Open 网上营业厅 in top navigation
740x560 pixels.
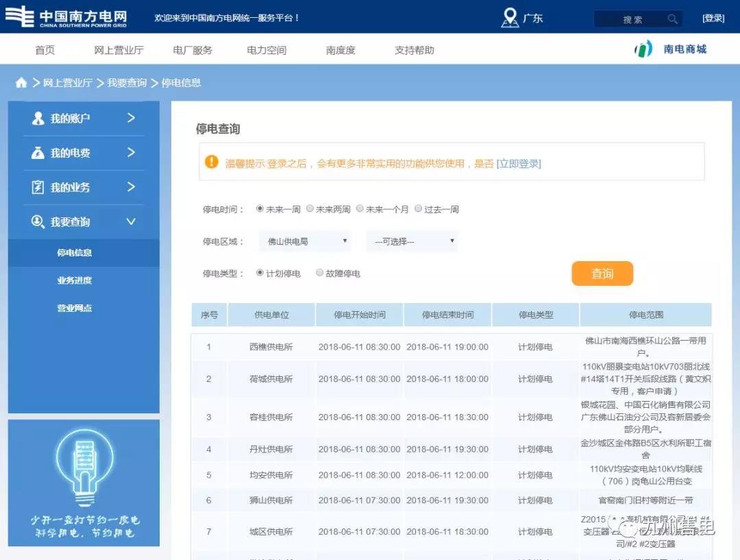(119, 50)
